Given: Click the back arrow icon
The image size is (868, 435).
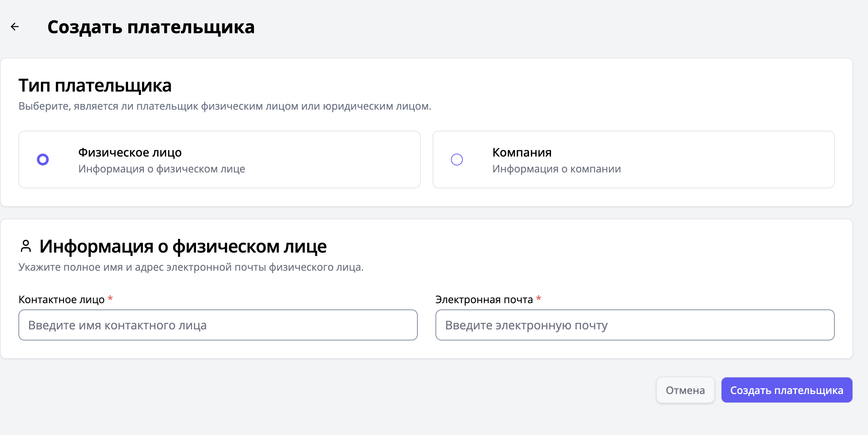Looking at the screenshot, I should 15,27.
